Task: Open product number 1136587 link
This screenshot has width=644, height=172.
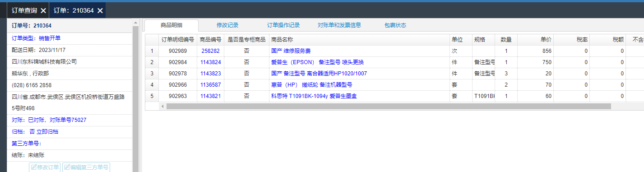Action: coord(210,85)
